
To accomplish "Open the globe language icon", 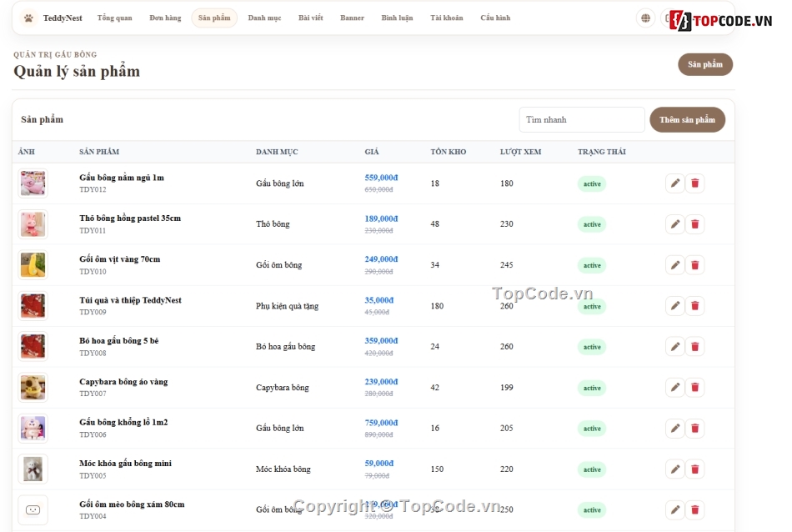I will [x=645, y=18].
